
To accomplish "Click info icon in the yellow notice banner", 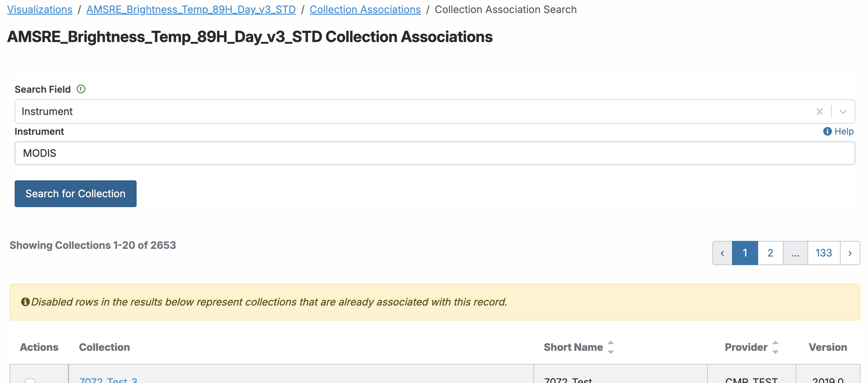I will [x=25, y=301].
